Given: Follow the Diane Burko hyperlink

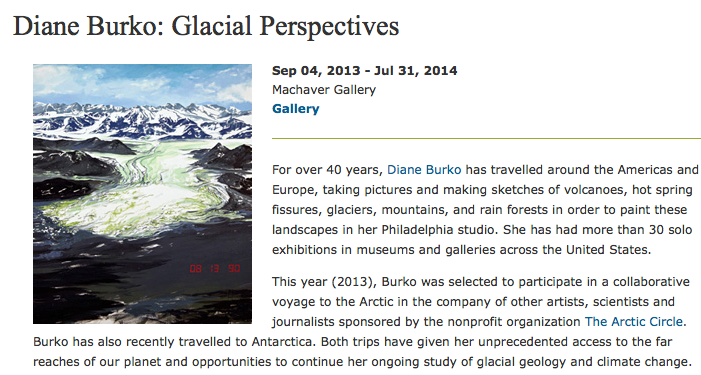Looking at the screenshot, I should (424, 170).
